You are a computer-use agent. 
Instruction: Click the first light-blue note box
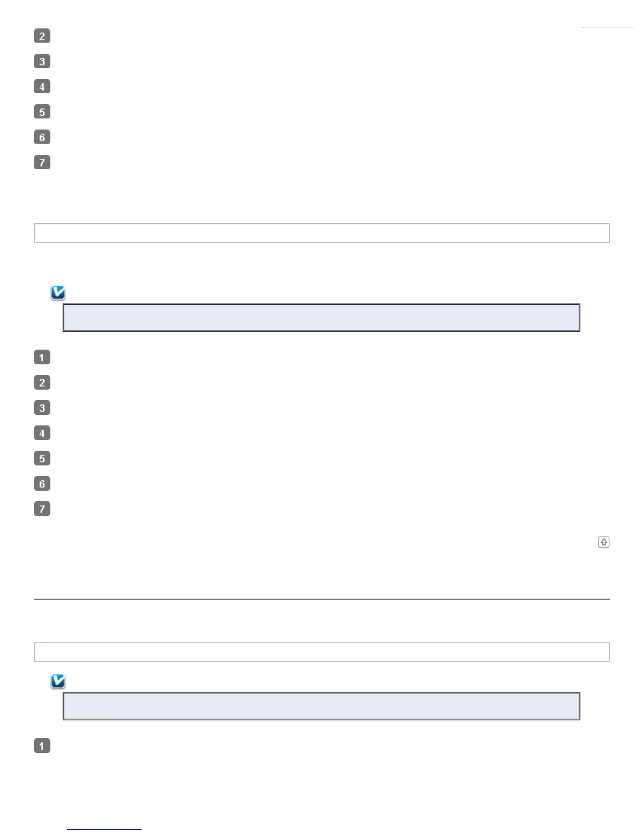click(321, 317)
